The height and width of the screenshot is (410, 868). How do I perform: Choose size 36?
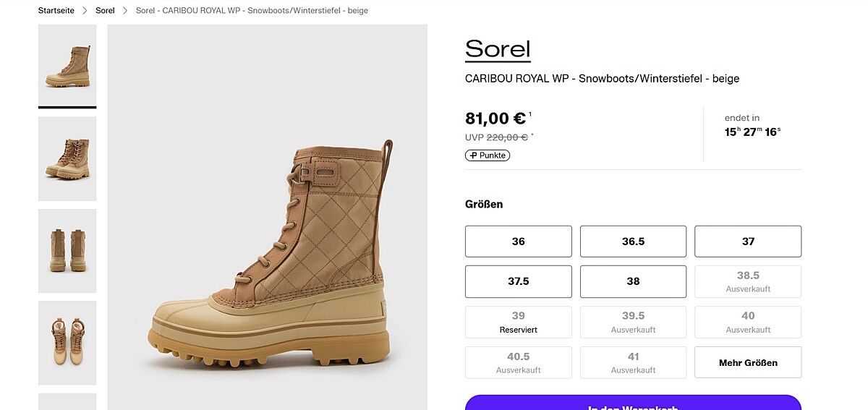click(518, 242)
